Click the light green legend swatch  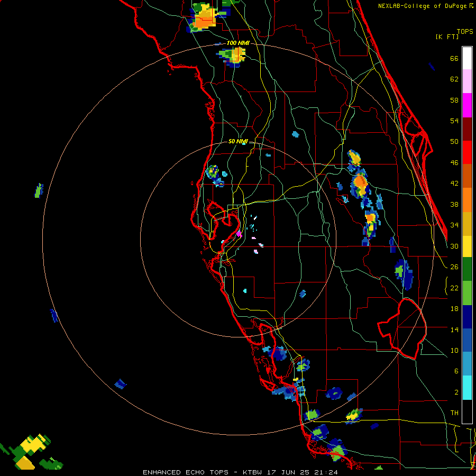(x=467, y=293)
